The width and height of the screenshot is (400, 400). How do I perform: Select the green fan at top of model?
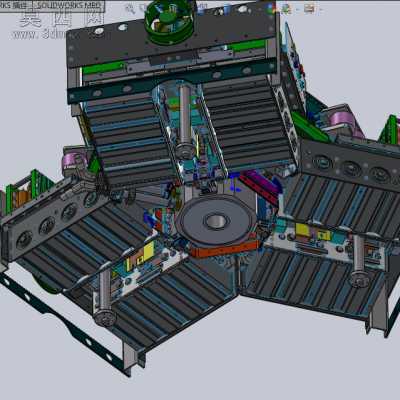point(169,21)
